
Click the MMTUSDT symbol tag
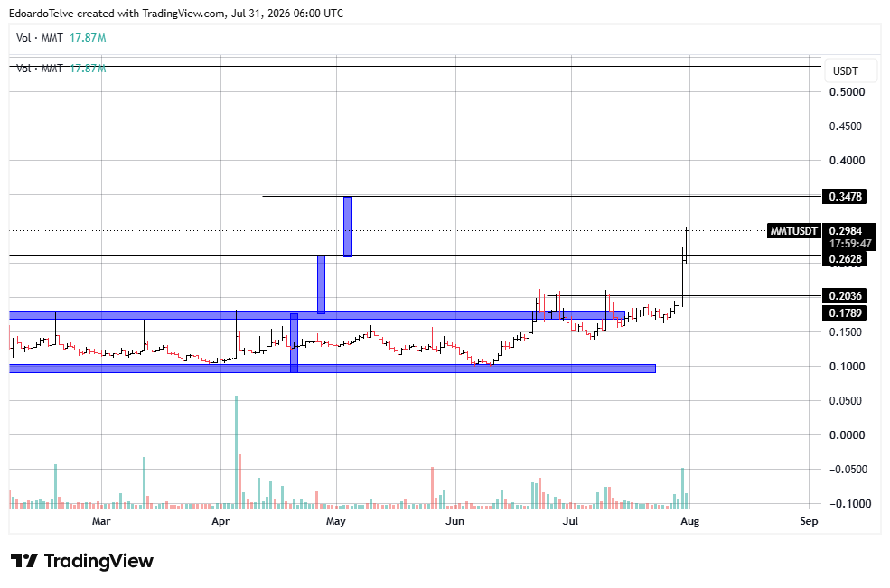tap(794, 231)
